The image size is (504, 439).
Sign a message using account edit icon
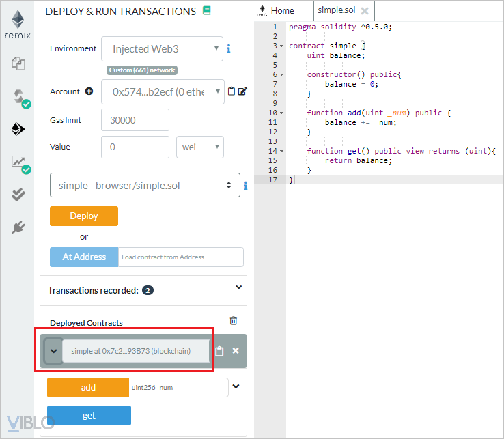point(242,91)
